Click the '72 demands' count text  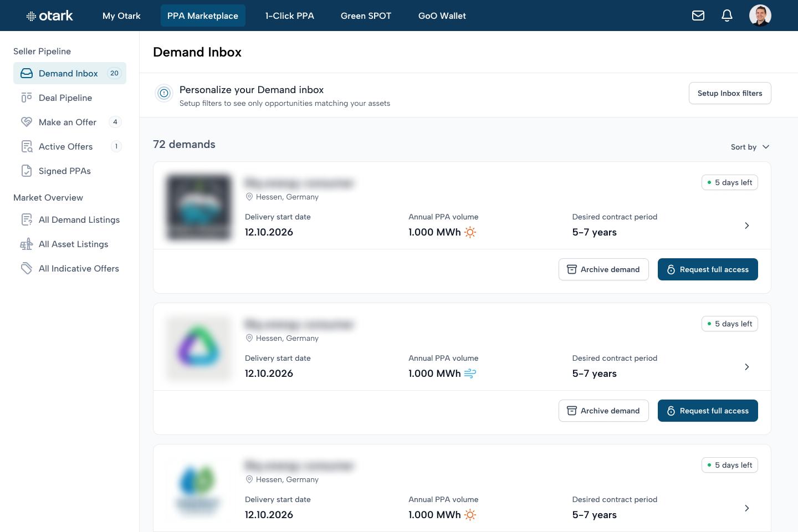184,145
